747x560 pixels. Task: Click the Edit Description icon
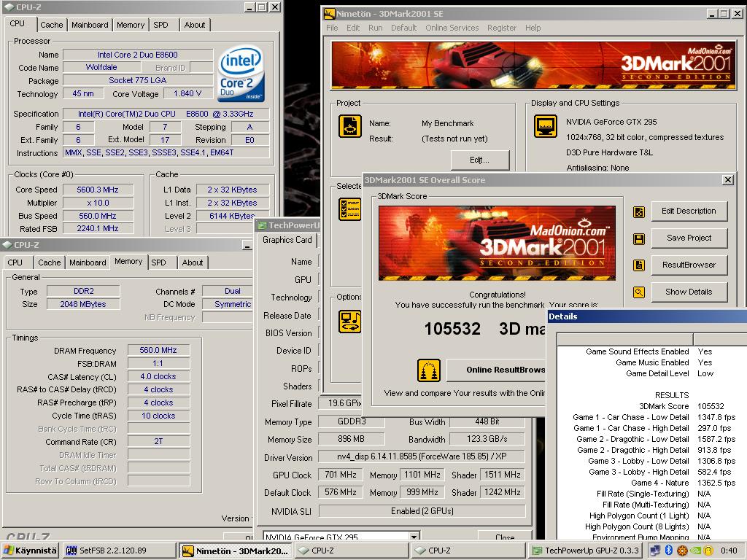tap(639, 212)
